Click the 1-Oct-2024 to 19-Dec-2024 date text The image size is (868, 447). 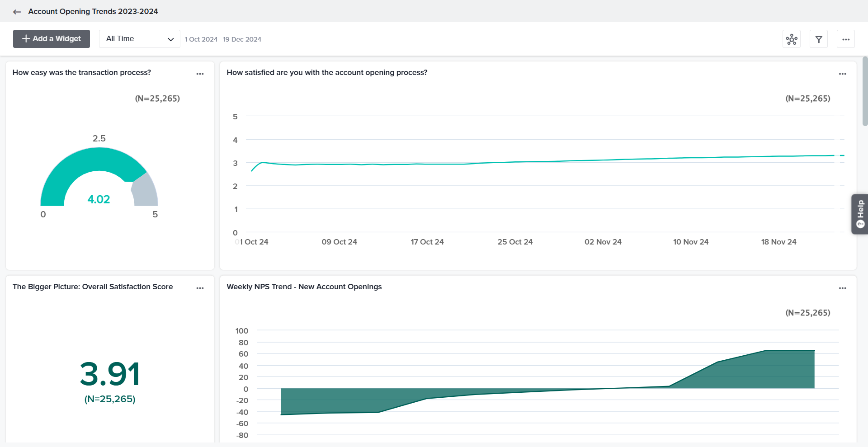[x=223, y=39]
